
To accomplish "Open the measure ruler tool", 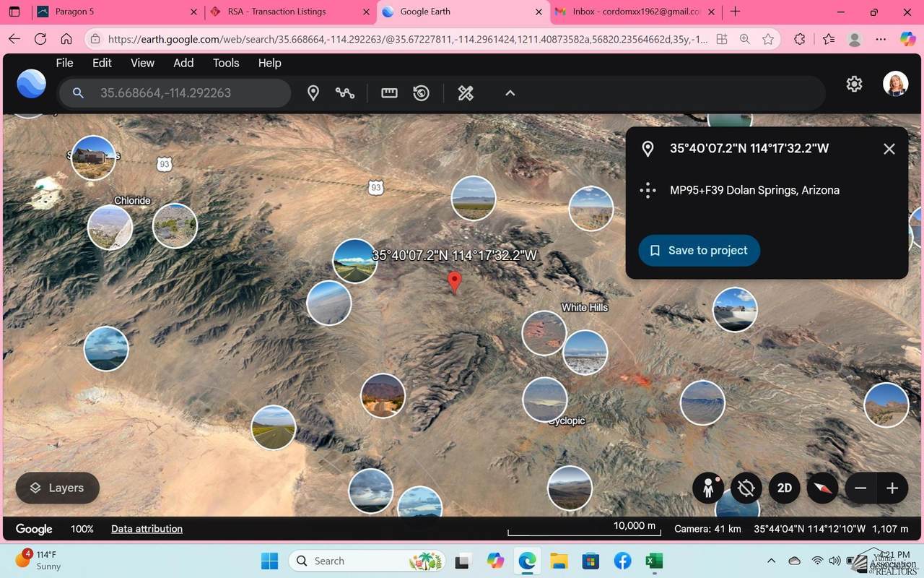I will click(x=389, y=93).
